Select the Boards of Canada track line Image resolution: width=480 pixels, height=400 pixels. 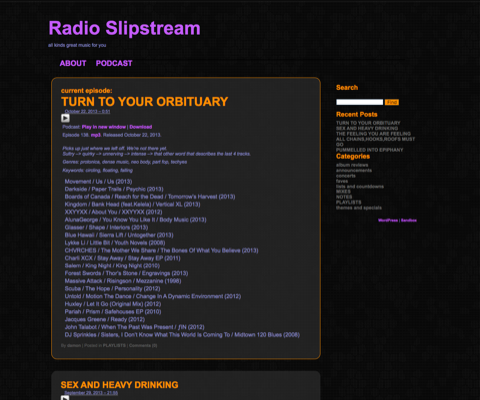point(150,197)
